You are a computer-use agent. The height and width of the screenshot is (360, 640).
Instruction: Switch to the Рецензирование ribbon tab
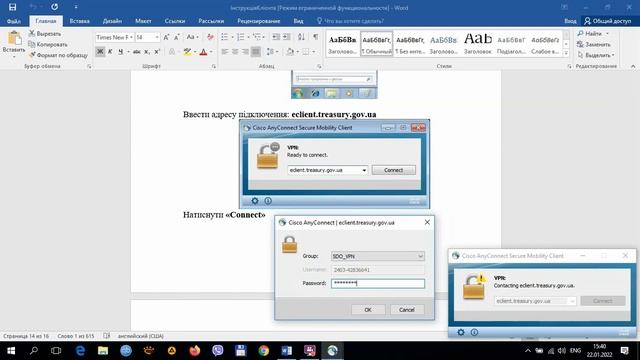[259, 21]
